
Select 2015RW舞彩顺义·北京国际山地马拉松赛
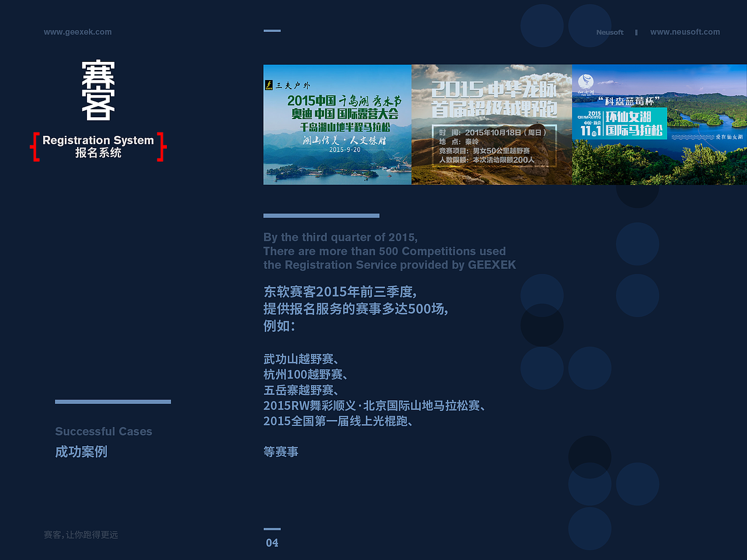coord(375,405)
